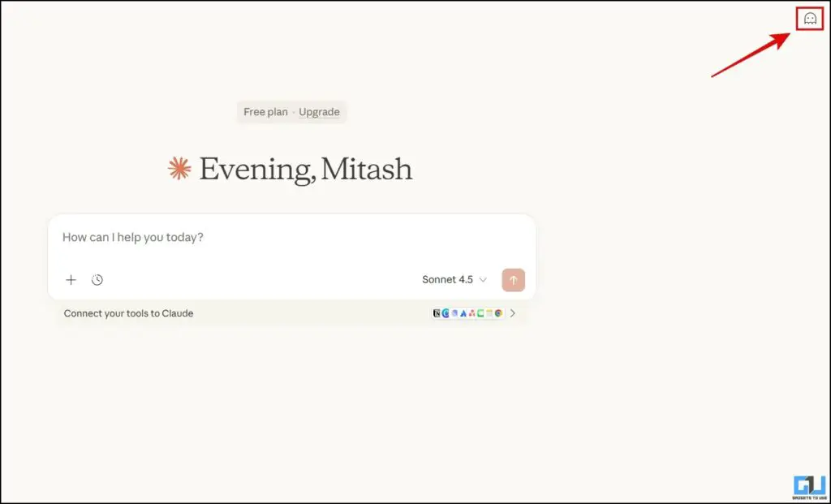Image resolution: width=831 pixels, height=504 pixels.
Task: Select the Chrome connector icon
Action: [497, 312]
